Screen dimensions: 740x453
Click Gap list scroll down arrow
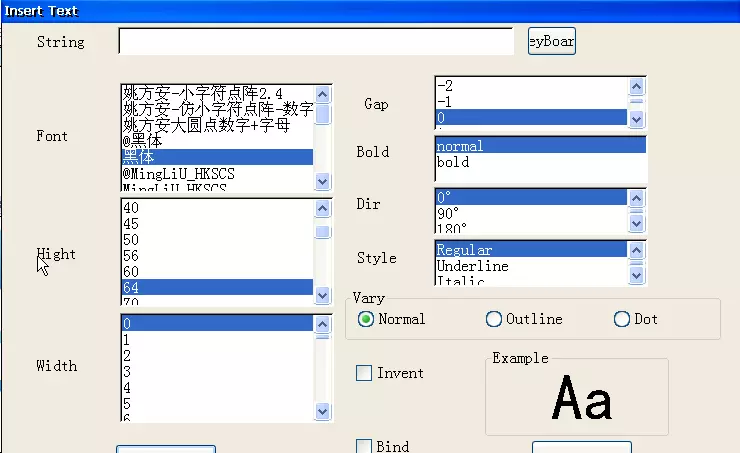[637, 119]
